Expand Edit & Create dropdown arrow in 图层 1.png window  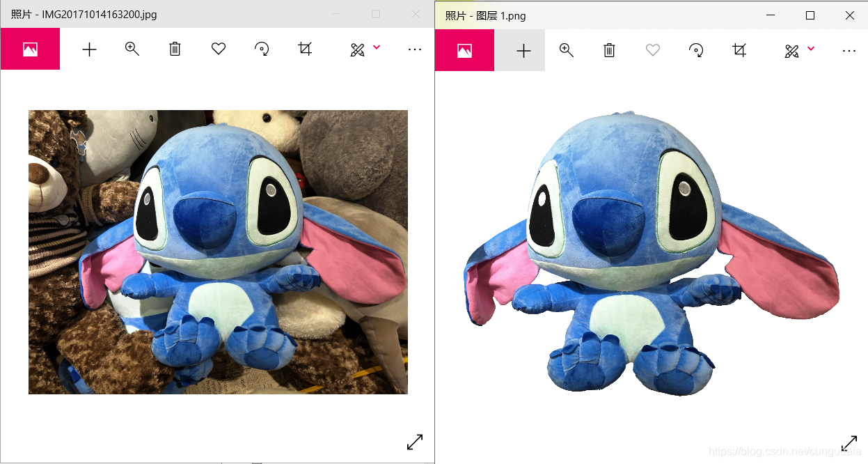tap(811, 49)
